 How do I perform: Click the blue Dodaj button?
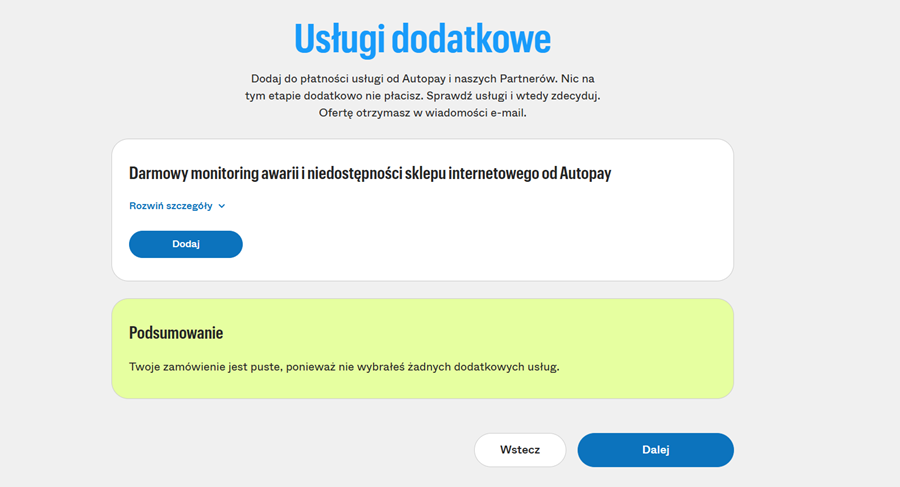coord(185,244)
